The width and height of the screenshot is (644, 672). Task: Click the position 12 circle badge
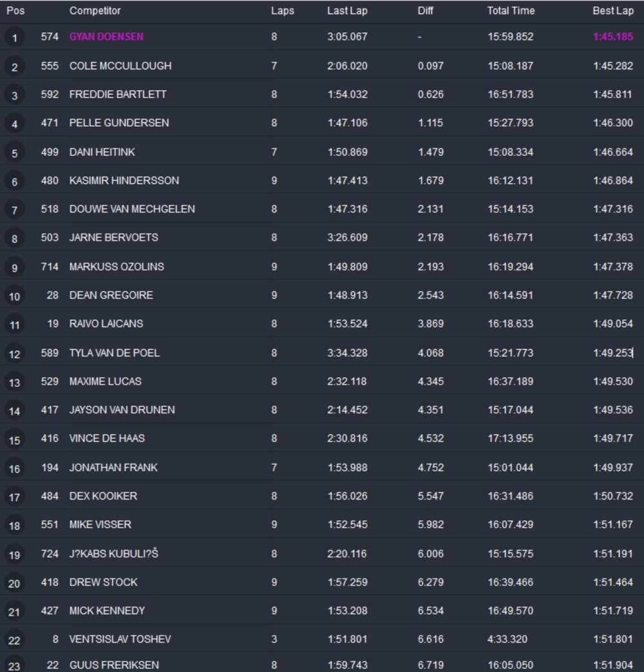click(x=14, y=354)
